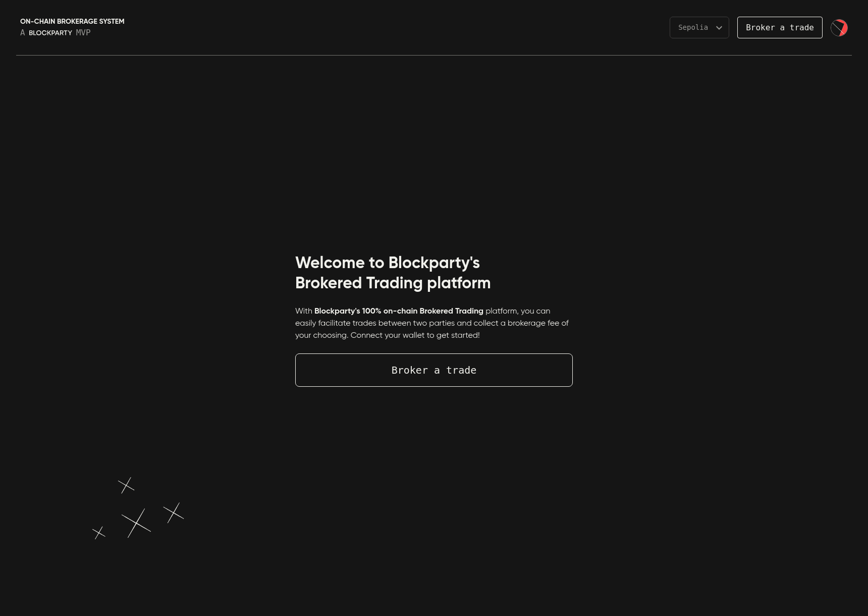Click ON-CHAIN BROKERAGE SYSTEM title
868x616 pixels.
pos(72,21)
